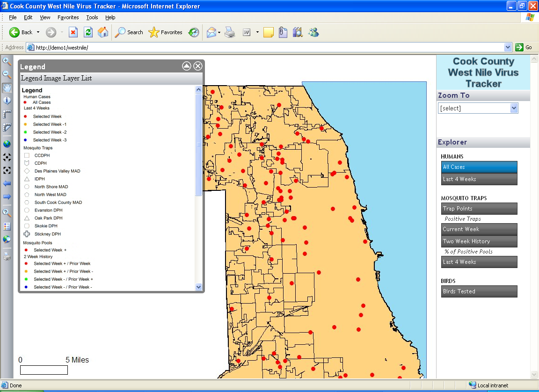Go to previous map extent with left arrow

pos(7,183)
